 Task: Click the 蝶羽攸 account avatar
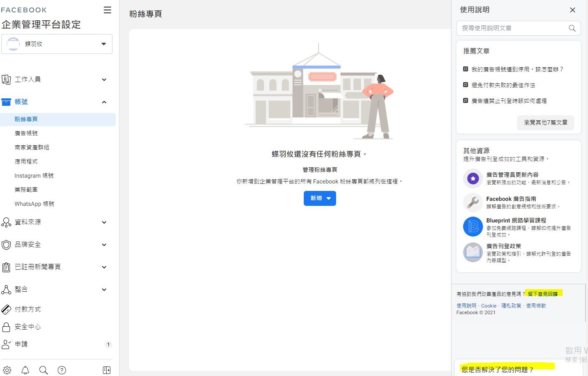13,44
